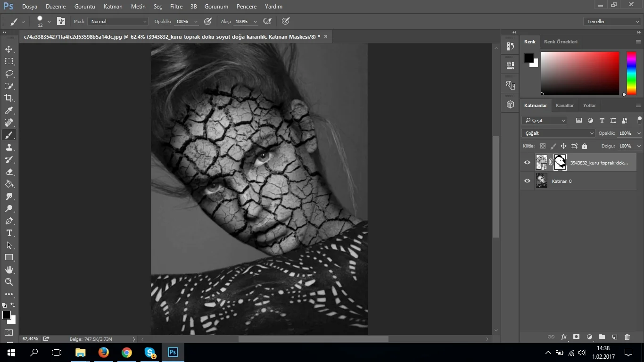
Task: Select the Clone Stamp tool
Action: pos(9,147)
